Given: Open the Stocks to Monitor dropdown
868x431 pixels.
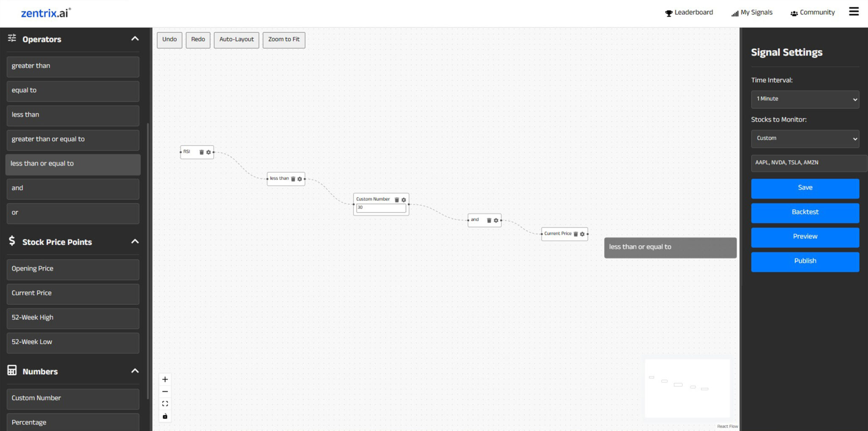Looking at the screenshot, I should (x=804, y=138).
